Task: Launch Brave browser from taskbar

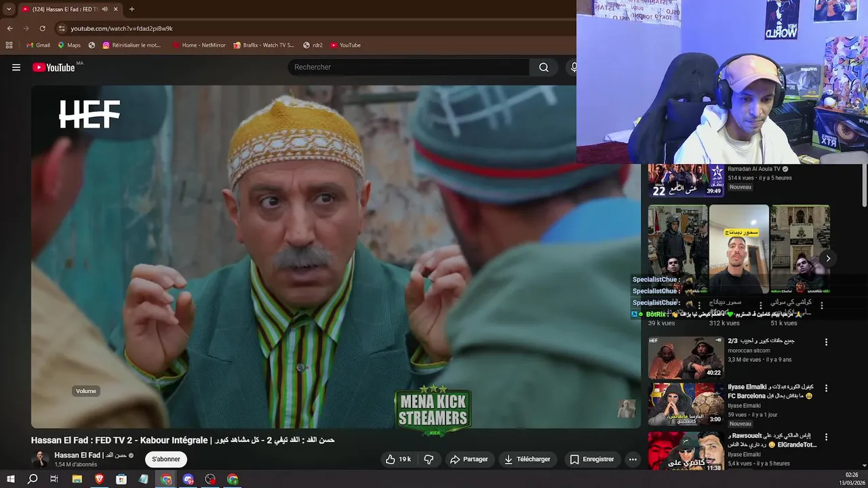Action: tap(100, 479)
